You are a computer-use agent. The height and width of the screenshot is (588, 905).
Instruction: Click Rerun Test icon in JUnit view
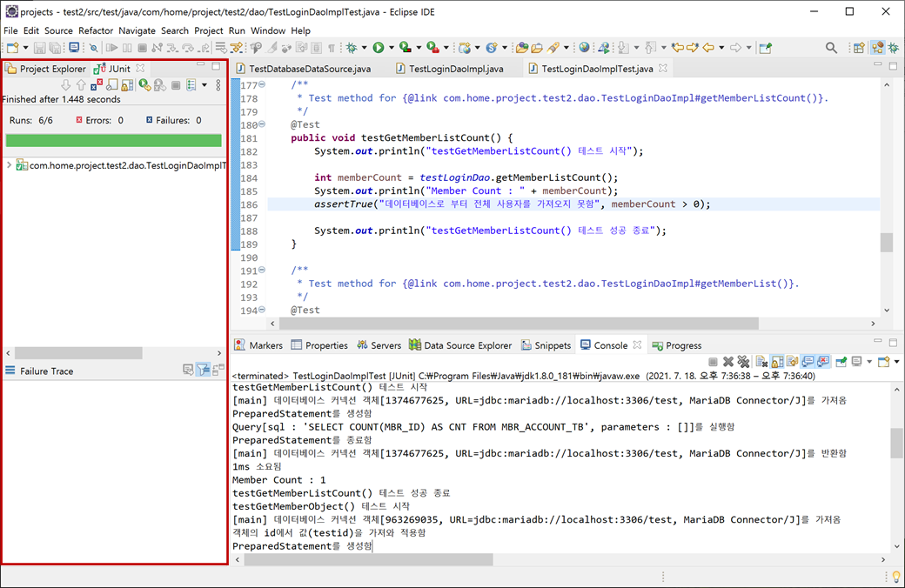tap(144, 85)
